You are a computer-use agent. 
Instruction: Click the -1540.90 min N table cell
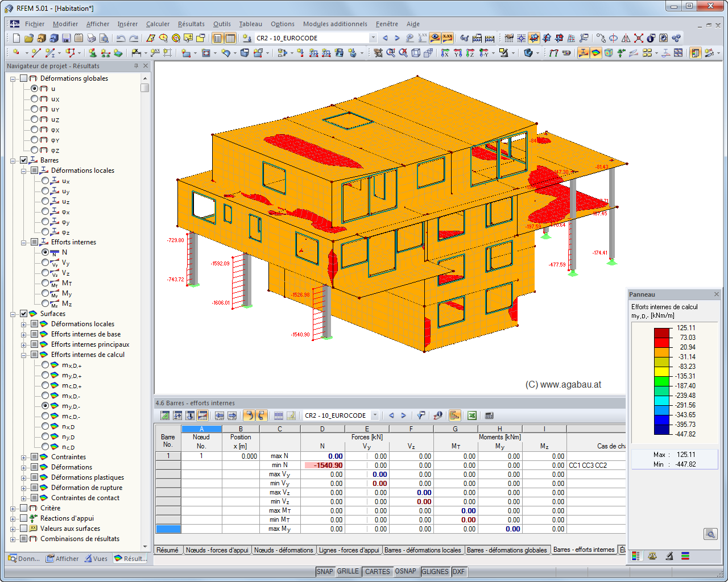tap(322, 465)
